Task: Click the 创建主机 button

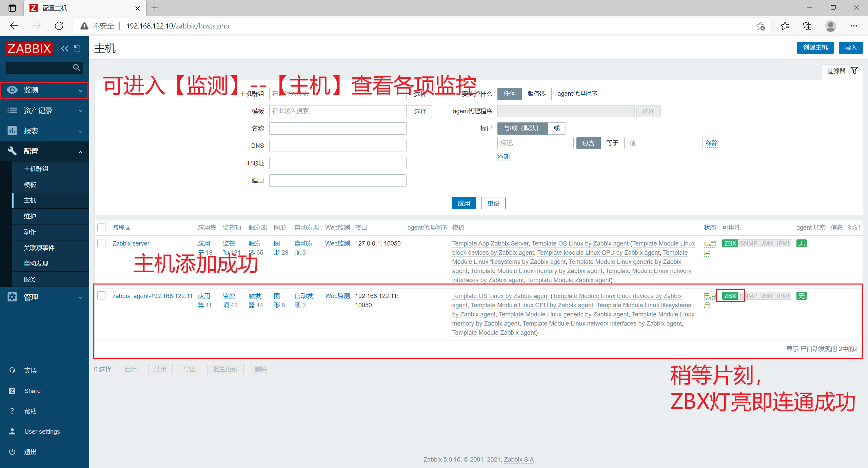Action: click(815, 47)
